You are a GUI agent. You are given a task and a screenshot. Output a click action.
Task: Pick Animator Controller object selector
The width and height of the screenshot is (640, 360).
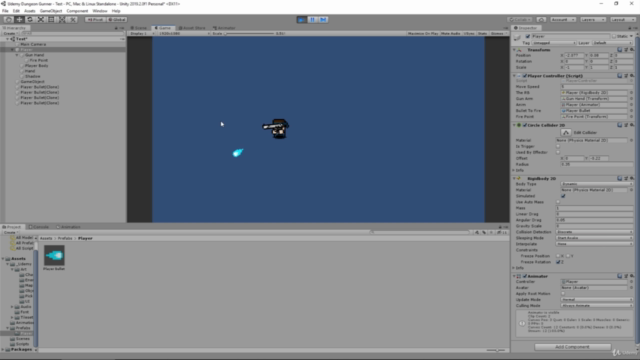click(x=631, y=282)
